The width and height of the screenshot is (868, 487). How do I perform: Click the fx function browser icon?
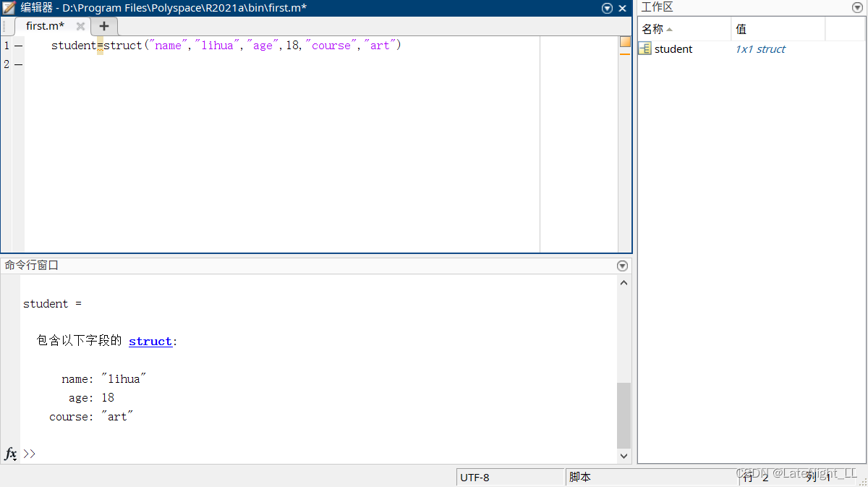(11, 454)
